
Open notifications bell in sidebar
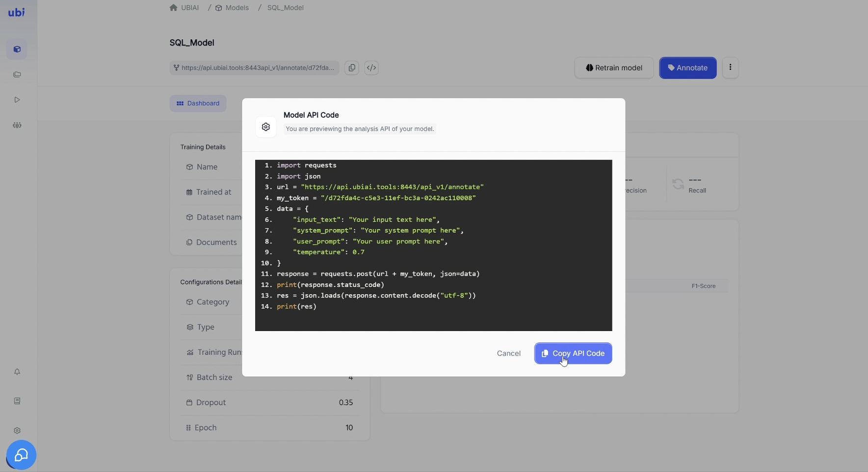17,372
